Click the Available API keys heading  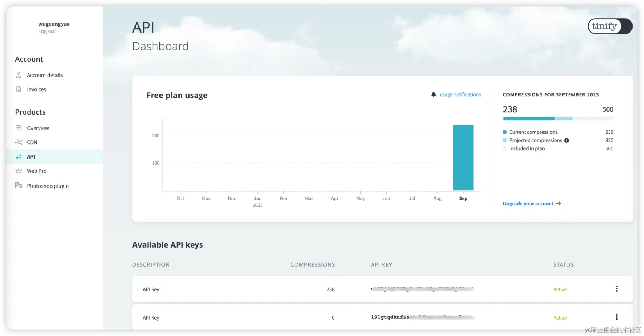pyautogui.click(x=167, y=245)
